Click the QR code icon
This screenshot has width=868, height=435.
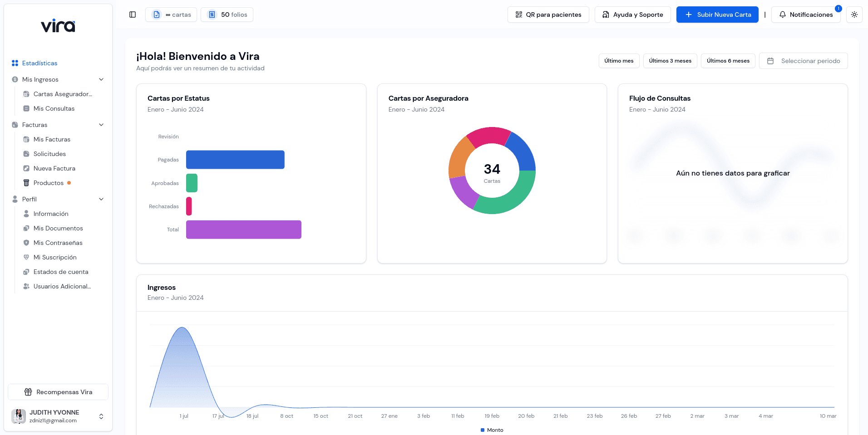[519, 15]
